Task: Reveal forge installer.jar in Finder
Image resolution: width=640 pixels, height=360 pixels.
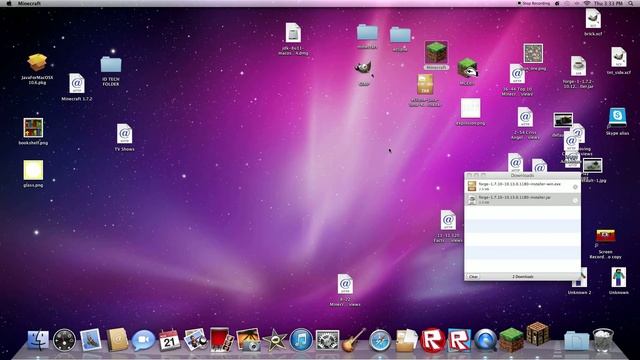Action: click(575, 200)
